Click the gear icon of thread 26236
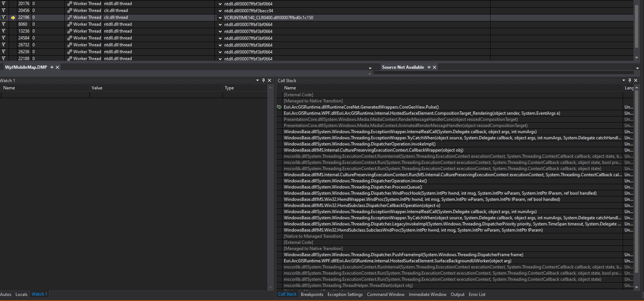 pos(70,52)
